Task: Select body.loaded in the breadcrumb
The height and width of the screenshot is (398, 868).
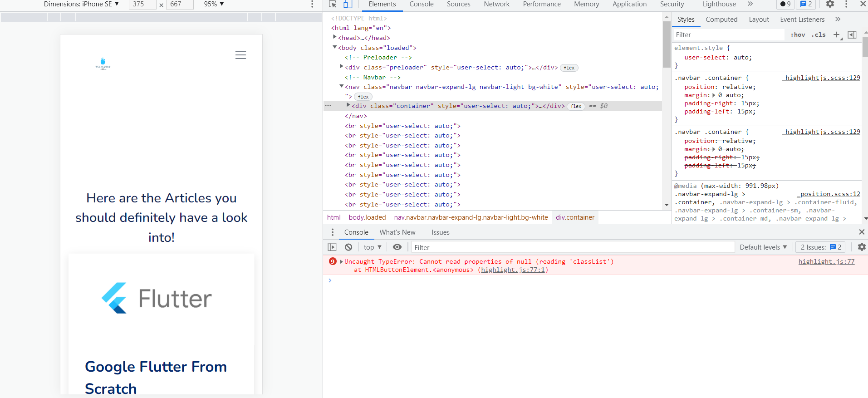Action: pos(367,217)
